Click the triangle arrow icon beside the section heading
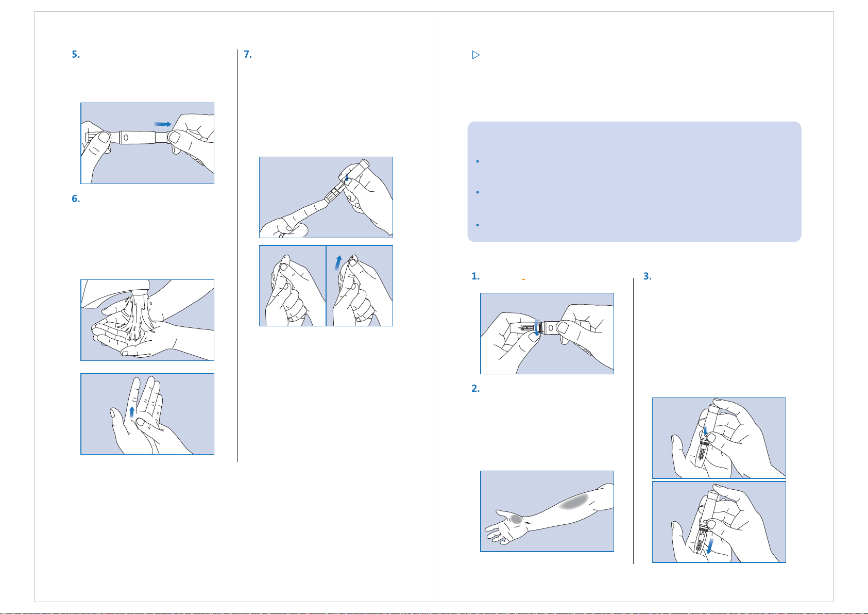 click(x=476, y=55)
